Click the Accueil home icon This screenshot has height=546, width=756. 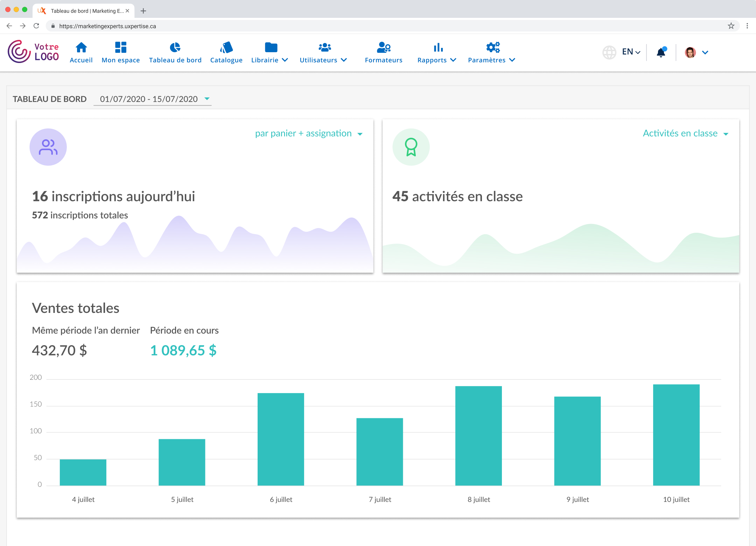[x=81, y=47]
